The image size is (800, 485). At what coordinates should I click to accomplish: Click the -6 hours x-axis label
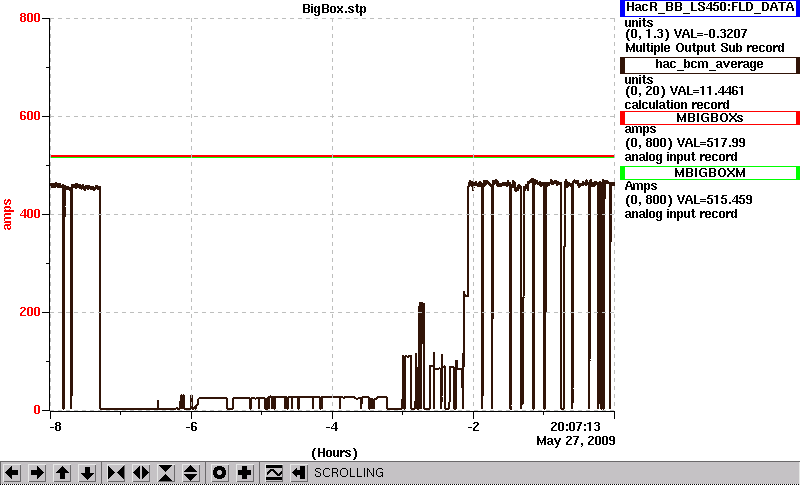191,426
